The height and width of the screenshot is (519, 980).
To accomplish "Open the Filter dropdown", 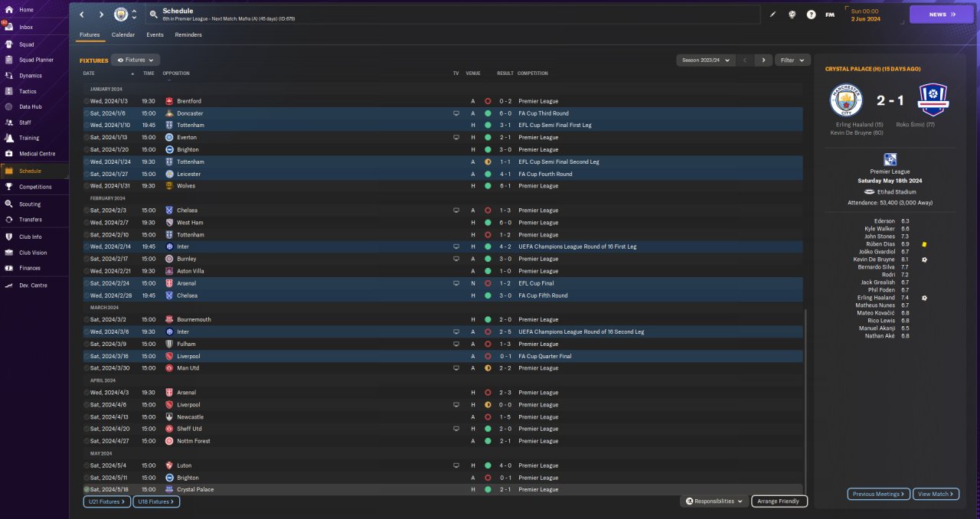I will click(x=792, y=60).
